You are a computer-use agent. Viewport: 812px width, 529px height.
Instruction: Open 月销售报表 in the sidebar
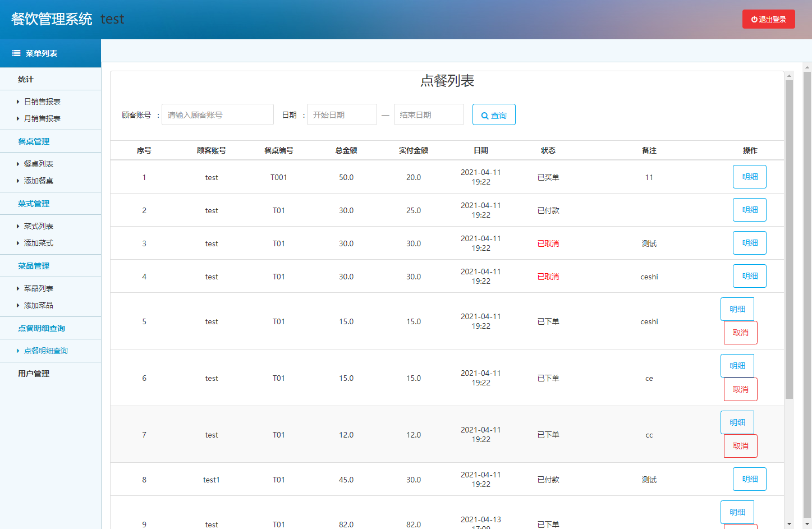[42, 118]
